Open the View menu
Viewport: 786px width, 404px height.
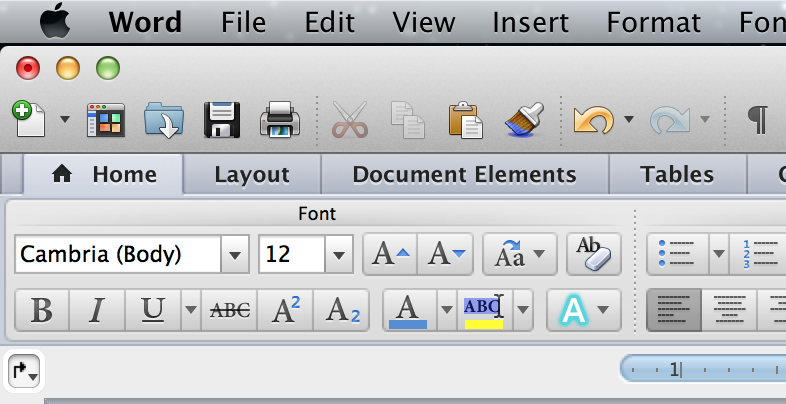tap(424, 23)
